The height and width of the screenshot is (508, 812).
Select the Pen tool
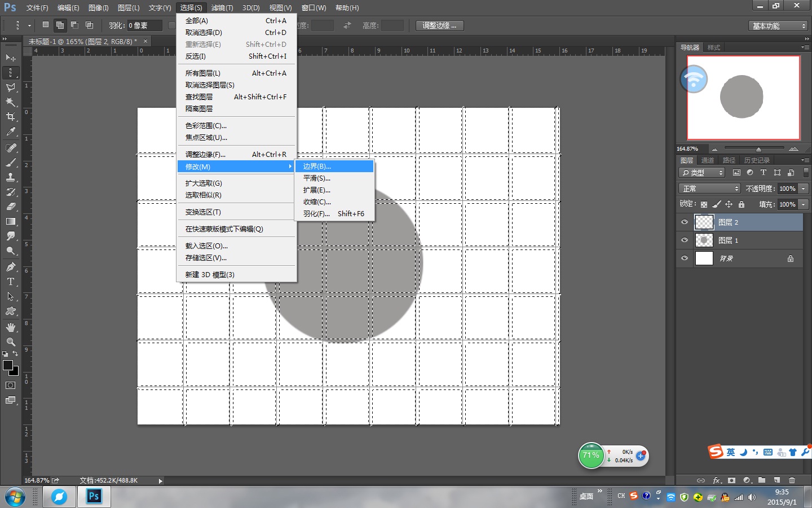pos(11,267)
